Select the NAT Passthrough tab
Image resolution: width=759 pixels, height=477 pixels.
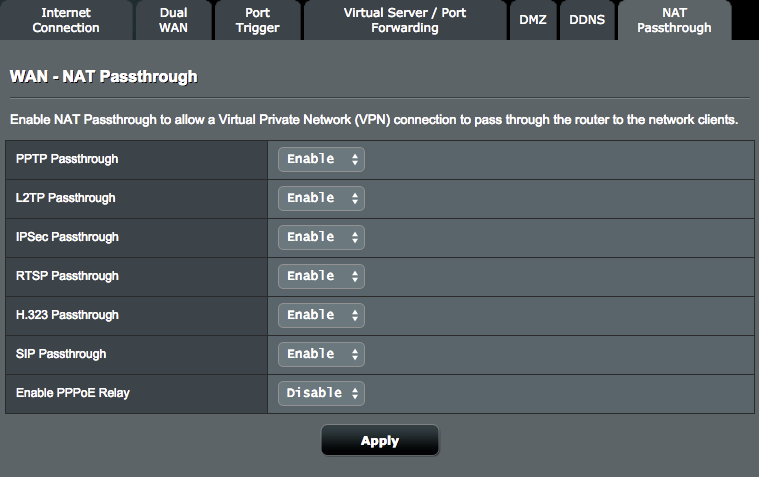674,20
